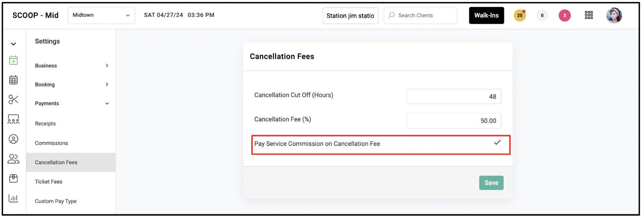The width and height of the screenshot is (644, 219).
Task: Open the group class icon in sidebar
Action: pos(13,119)
